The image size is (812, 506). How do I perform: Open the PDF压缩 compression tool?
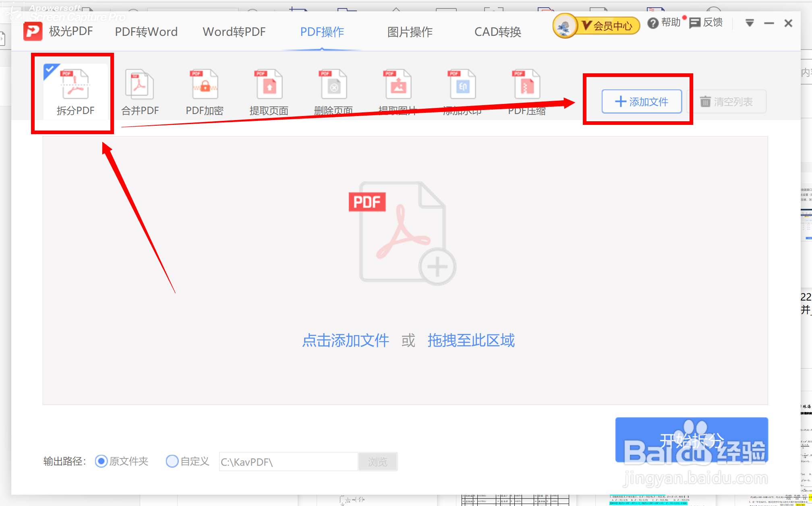pos(527,93)
